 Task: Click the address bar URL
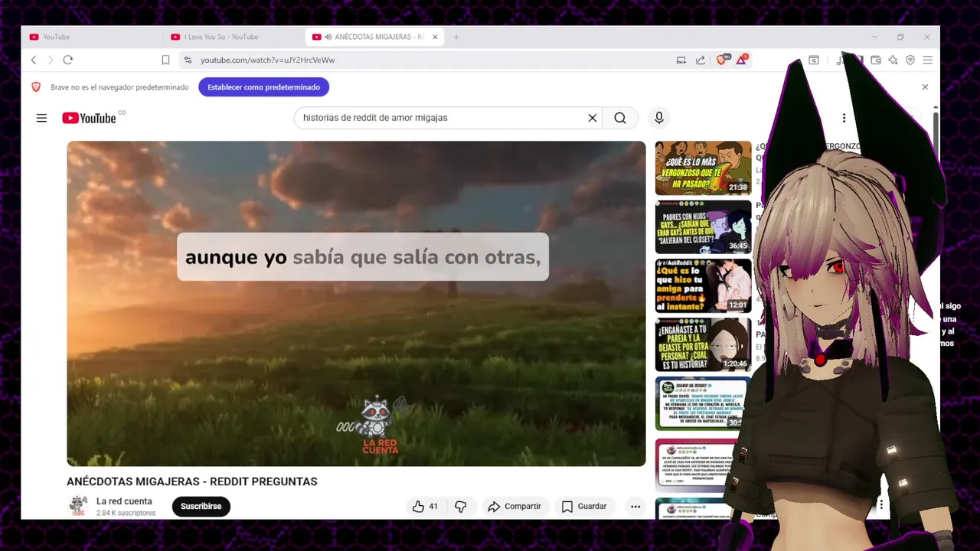pyautogui.click(x=267, y=60)
